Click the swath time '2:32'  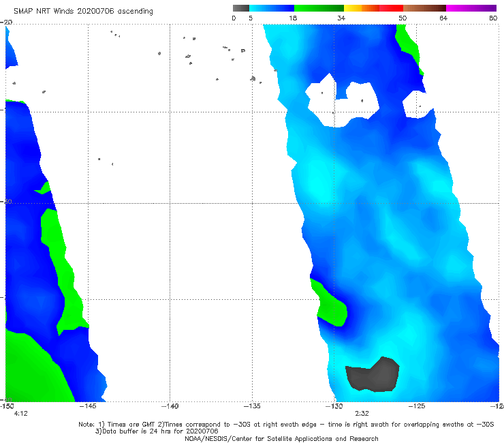click(362, 414)
